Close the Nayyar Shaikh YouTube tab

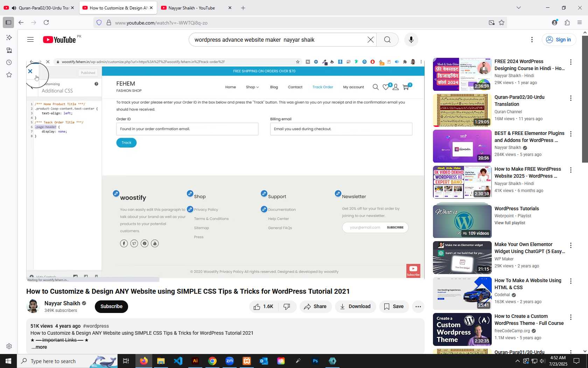point(230,8)
